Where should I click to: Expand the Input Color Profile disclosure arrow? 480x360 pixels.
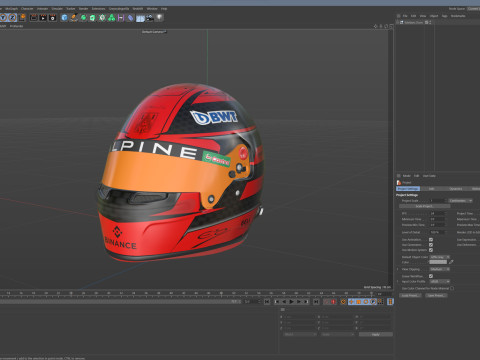[x=398, y=281]
